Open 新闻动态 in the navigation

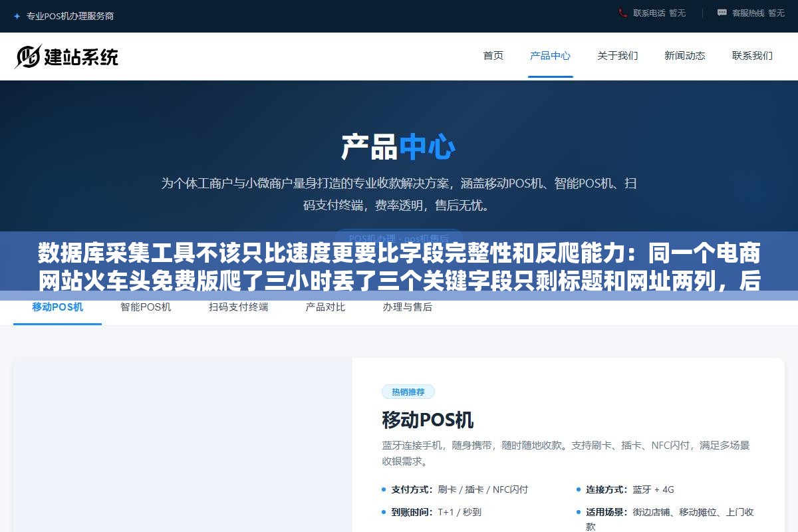coord(685,56)
